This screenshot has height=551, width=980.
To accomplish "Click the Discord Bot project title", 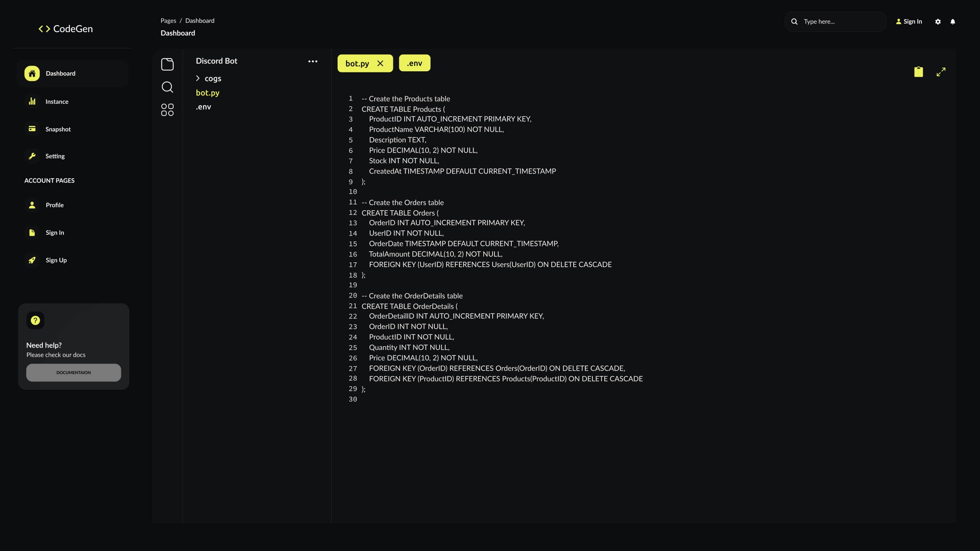I will pyautogui.click(x=217, y=61).
